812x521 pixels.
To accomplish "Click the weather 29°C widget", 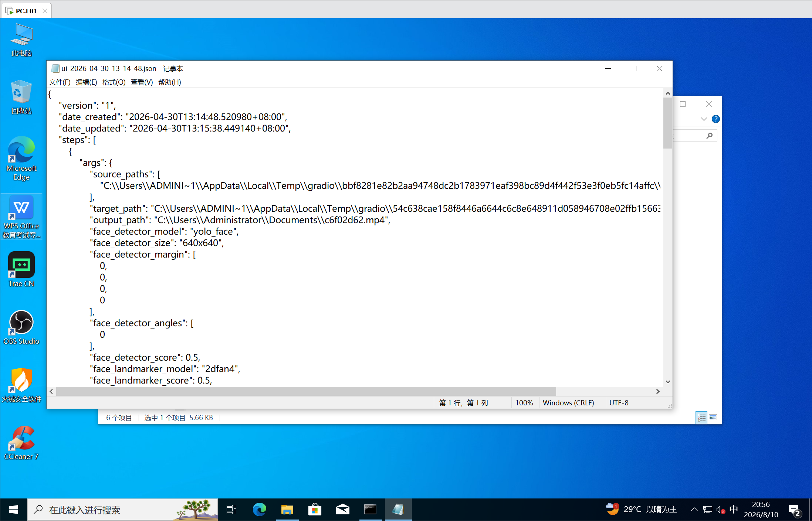I will tap(642, 510).
